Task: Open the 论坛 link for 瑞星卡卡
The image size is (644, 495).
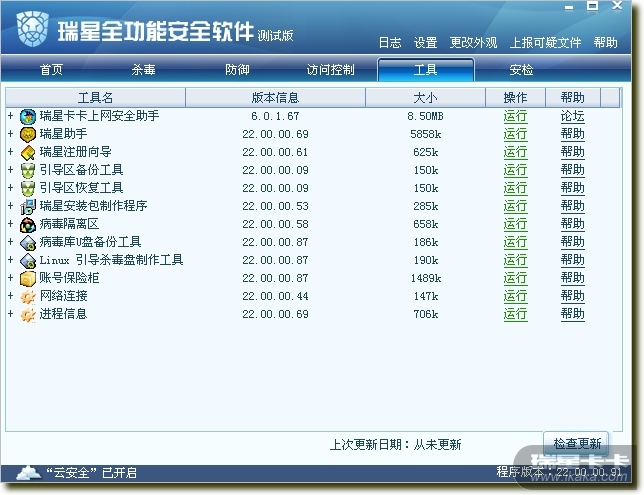Action: pyautogui.click(x=573, y=117)
